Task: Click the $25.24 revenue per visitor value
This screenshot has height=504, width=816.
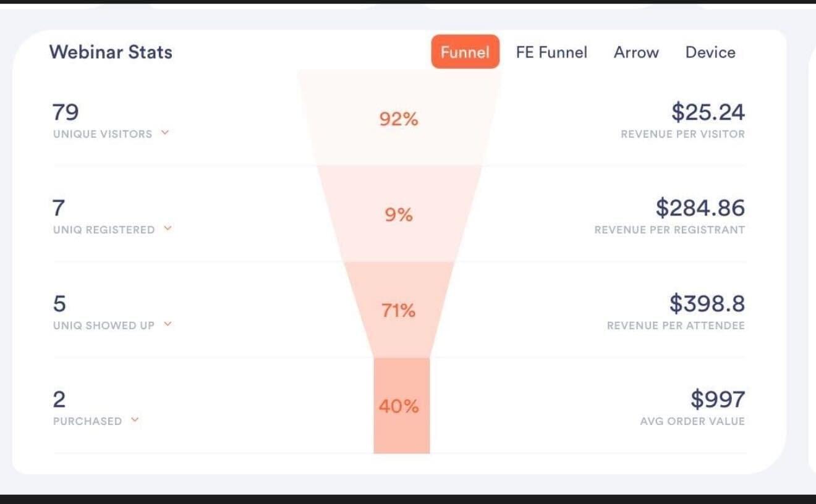Action: tap(708, 112)
